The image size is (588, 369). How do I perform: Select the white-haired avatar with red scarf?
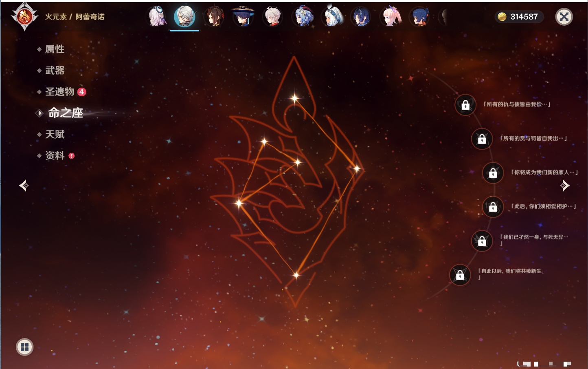click(x=272, y=17)
